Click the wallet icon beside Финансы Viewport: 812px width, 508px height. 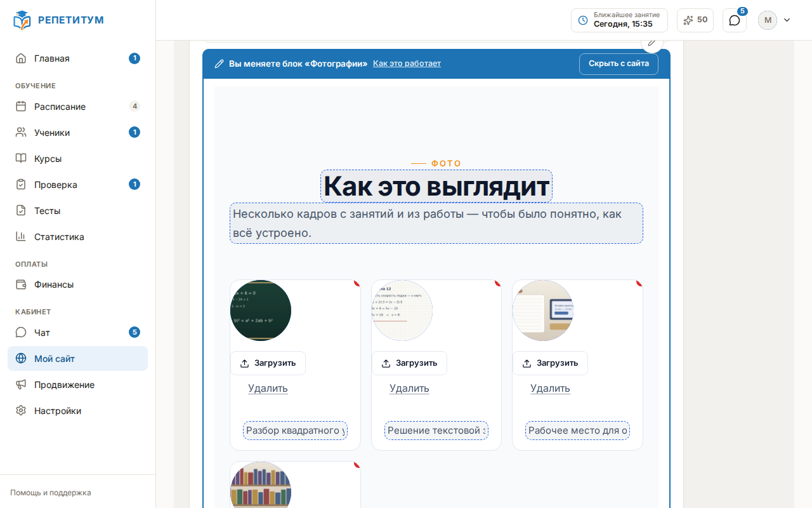(21, 284)
